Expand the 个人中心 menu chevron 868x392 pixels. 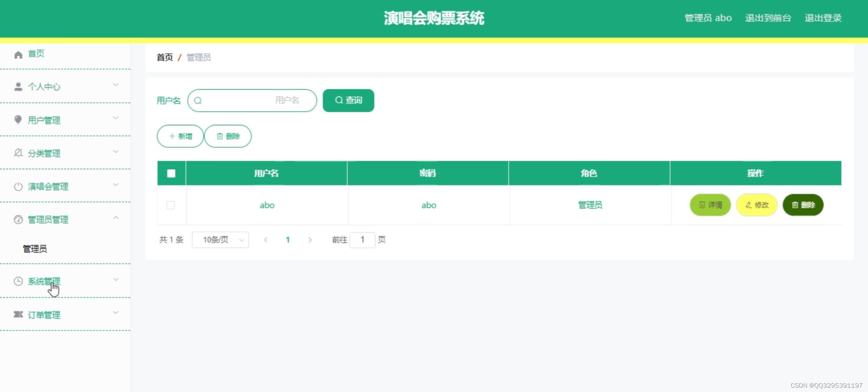click(x=116, y=85)
